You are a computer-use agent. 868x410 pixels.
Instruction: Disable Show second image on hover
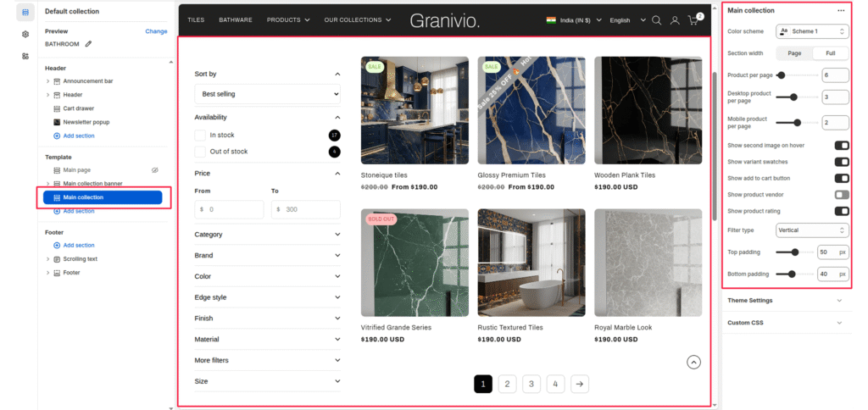841,146
